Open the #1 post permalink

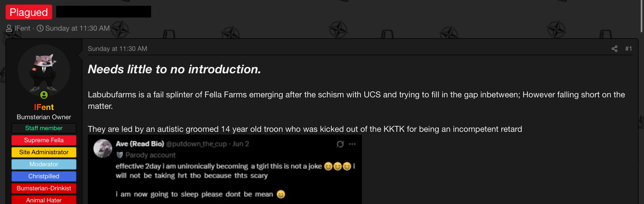coord(628,49)
